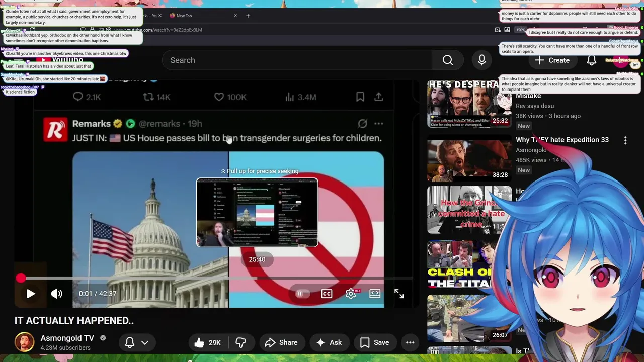The height and width of the screenshot is (362, 644).
Task: Click the tweet bookmark icon
Action: pyautogui.click(x=360, y=97)
